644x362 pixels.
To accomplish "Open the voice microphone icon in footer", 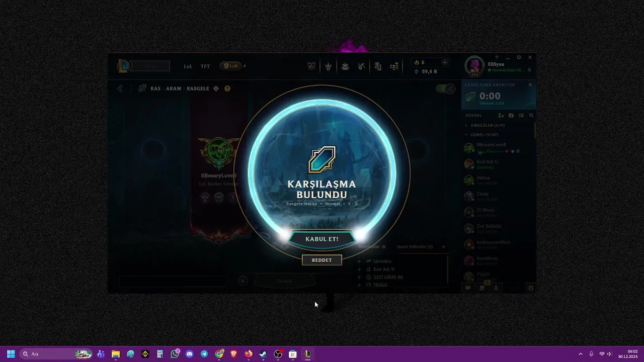I will coord(496,288).
